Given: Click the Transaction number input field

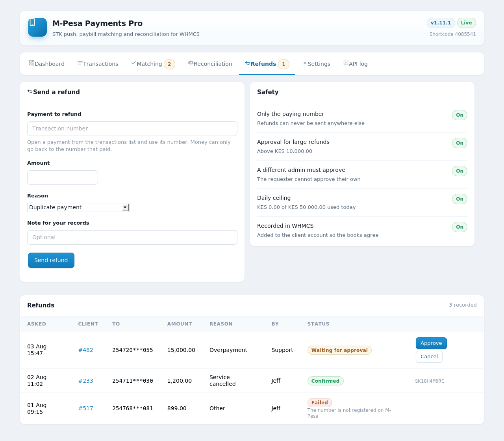Looking at the screenshot, I should pos(132,128).
